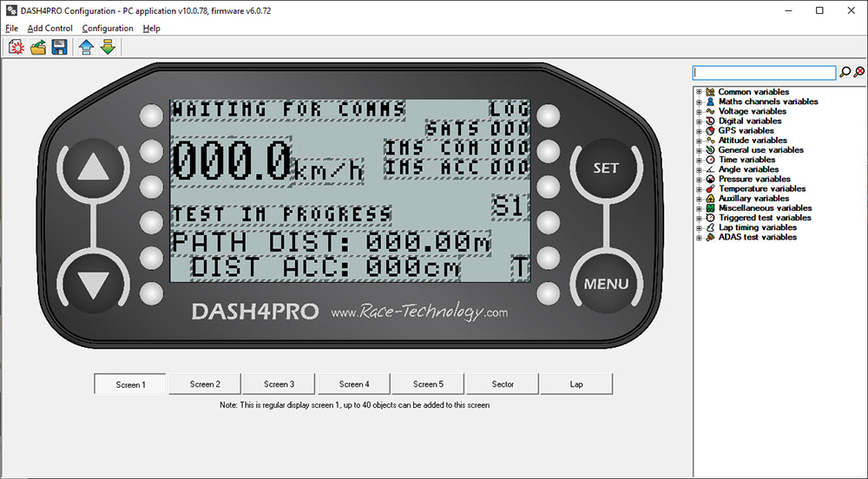
Task: Click the clear search icon with red cross
Action: (x=858, y=73)
